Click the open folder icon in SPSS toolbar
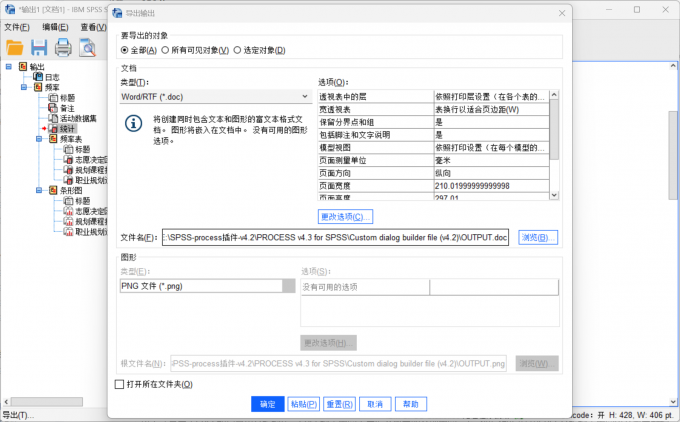 click(15, 47)
